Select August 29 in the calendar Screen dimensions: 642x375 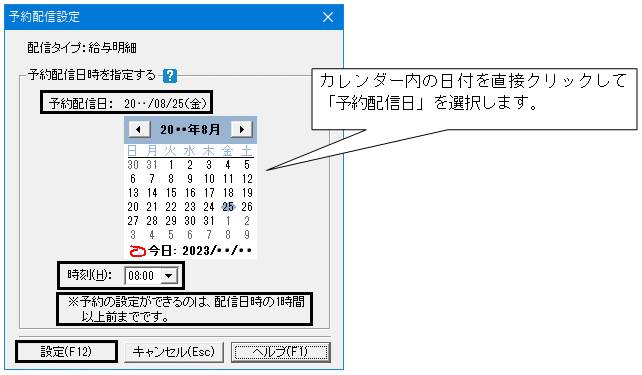pyautogui.click(x=171, y=221)
